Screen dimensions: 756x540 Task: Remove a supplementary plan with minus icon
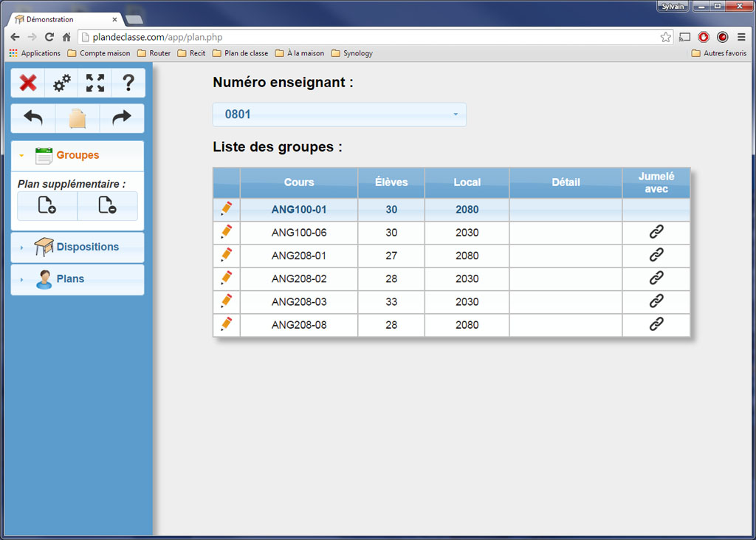point(107,206)
